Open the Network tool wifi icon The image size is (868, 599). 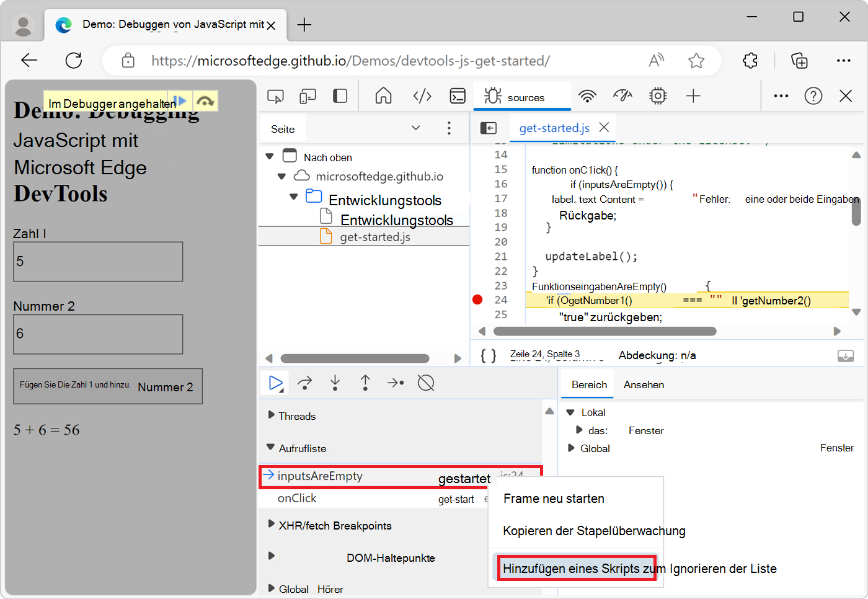point(587,96)
